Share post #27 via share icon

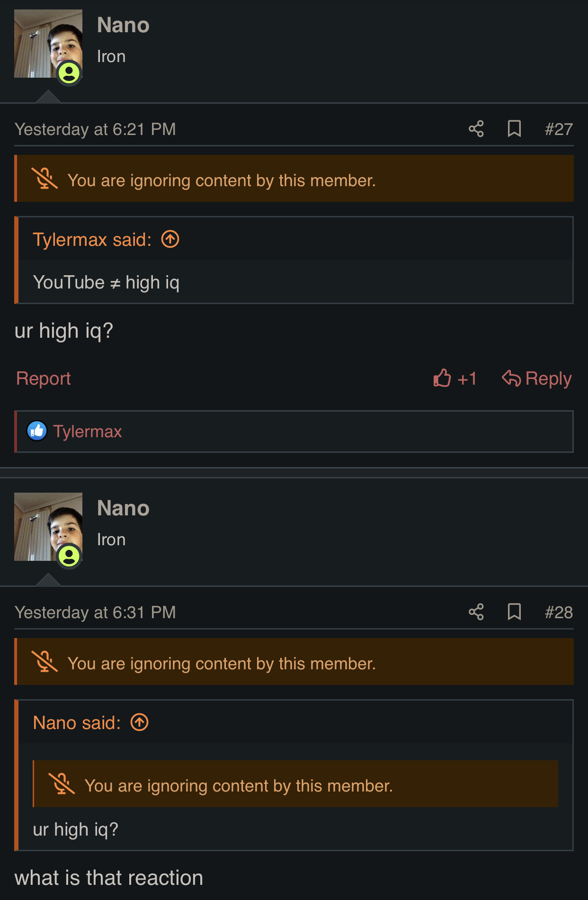[x=476, y=129]
